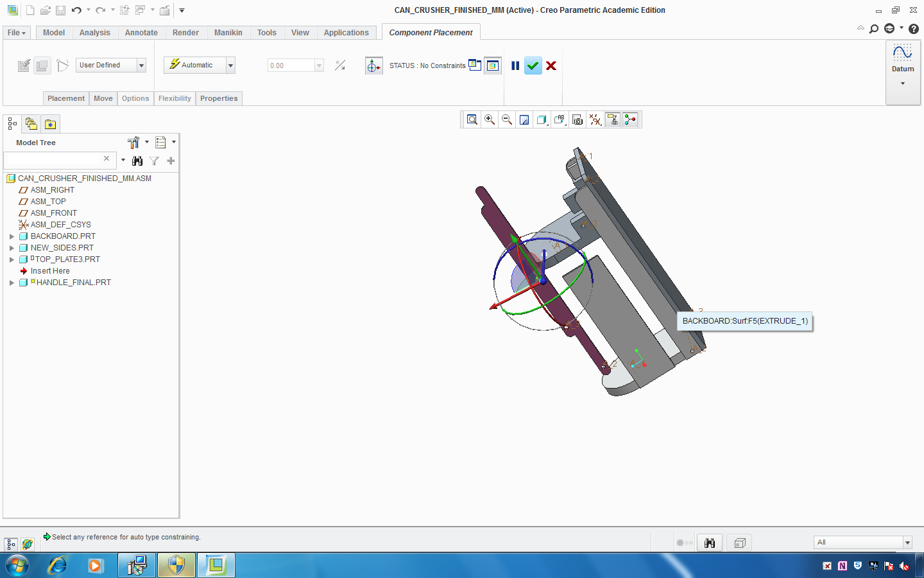Viewport: 924px width, 578px height.
Task: Click the Regenerate icon in quick access
Action: pyautogui.click(x=124, y=10)
